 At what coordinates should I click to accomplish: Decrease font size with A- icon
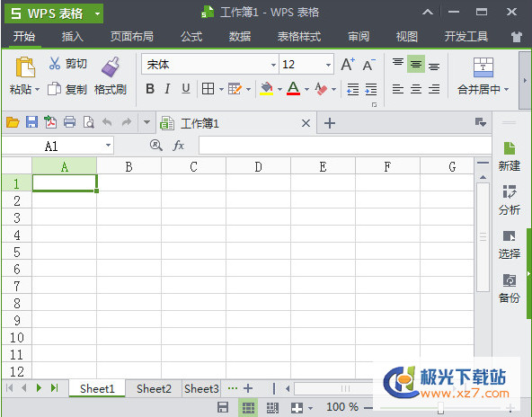368,65
